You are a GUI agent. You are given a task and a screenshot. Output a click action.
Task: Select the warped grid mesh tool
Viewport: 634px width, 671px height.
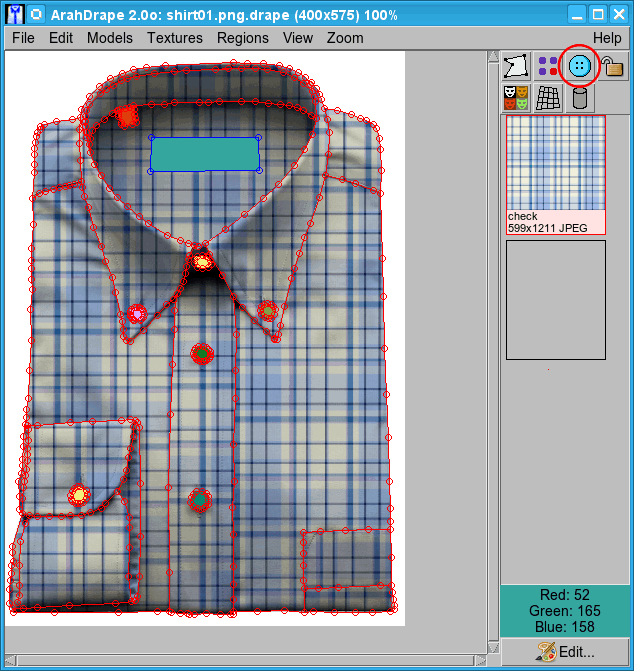pyautogui.click(x=548, y=98)
